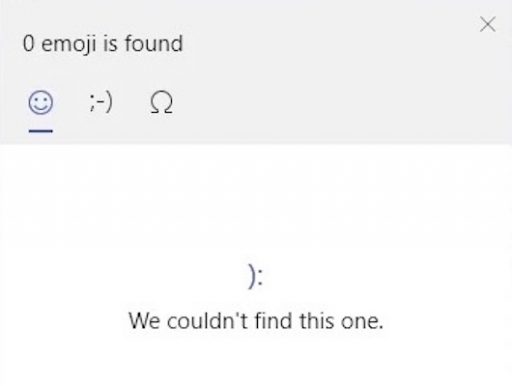Image resolution: width=512 pixels, height=386 pixels.
Task: Select the "We couldn't find this one." message
Action: 256,321
